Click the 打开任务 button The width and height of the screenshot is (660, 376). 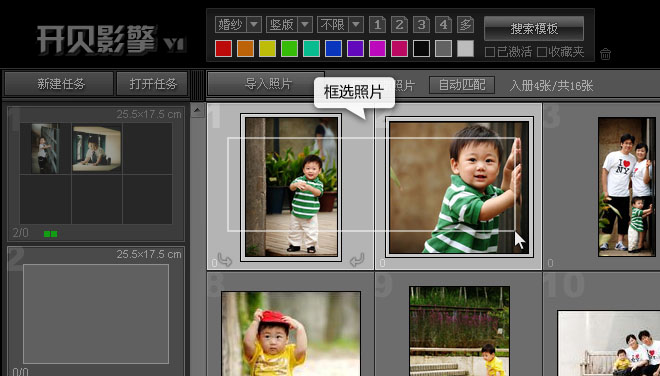tap(152, 84)
